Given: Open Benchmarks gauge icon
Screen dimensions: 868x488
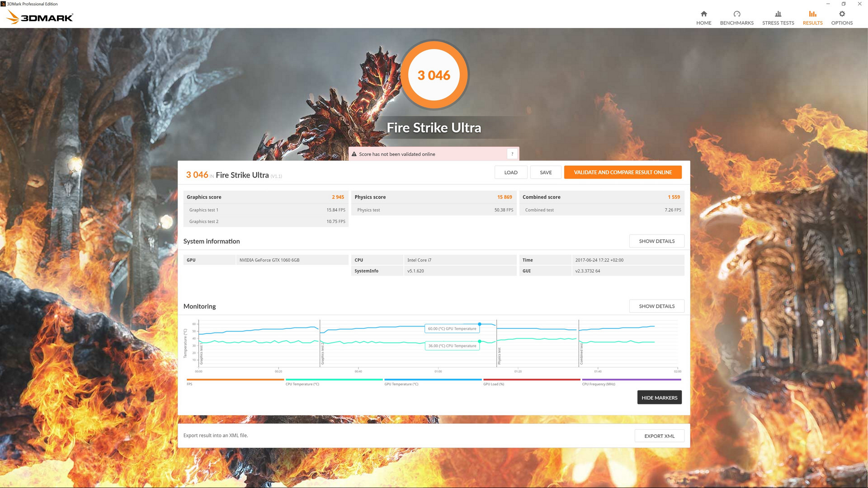Looking at the screenshot, I should tap(736, 14).
